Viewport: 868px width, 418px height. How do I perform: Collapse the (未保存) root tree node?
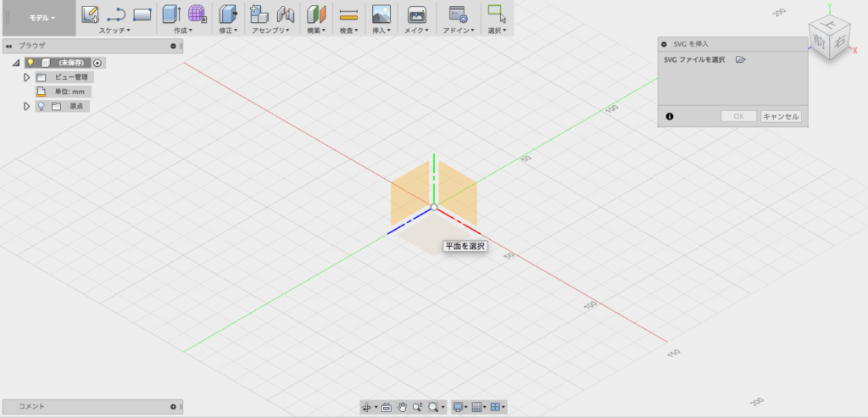(15, 63)
